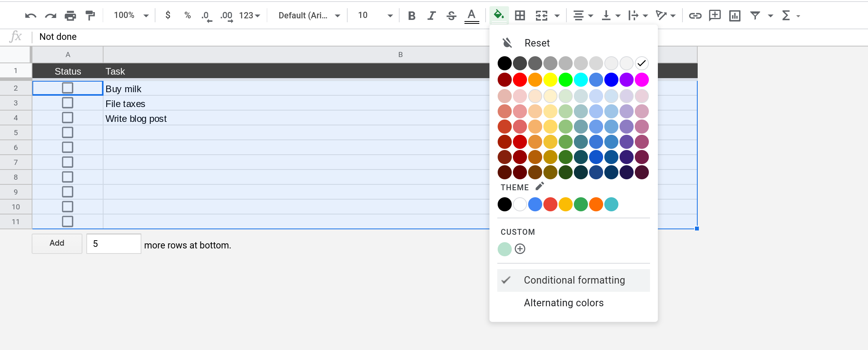Tick the checkbox in row 6
Image resolution: width=868 pixels, height=350 pixels.
(68, 147)
